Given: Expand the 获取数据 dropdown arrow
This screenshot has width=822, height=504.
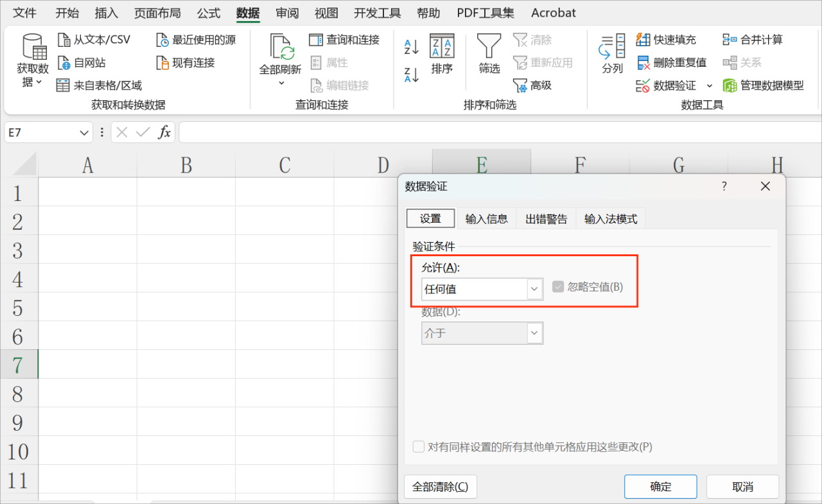Looking at the screenshot, I should 39,82.
